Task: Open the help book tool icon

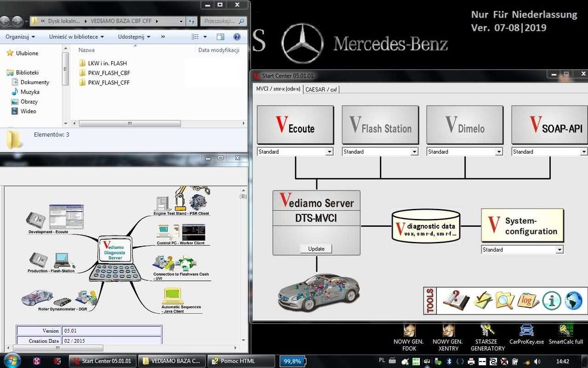Action: click(x=456, y=300)
